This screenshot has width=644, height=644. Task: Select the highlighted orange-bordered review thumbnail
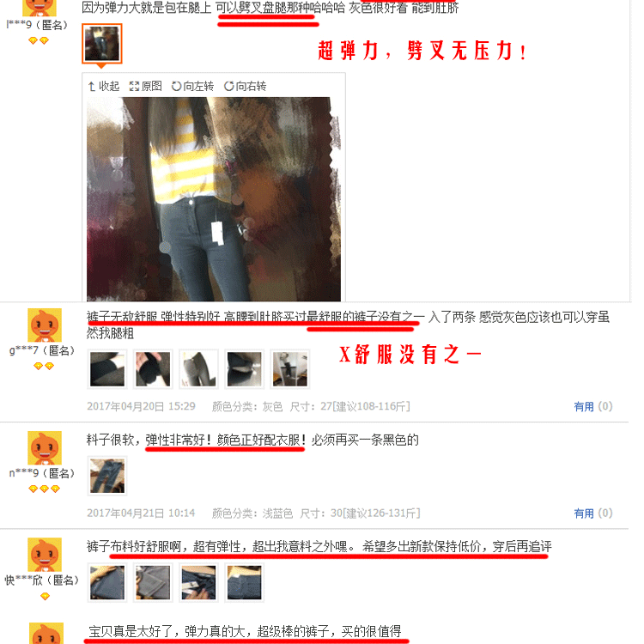click(x=102, y=44)
